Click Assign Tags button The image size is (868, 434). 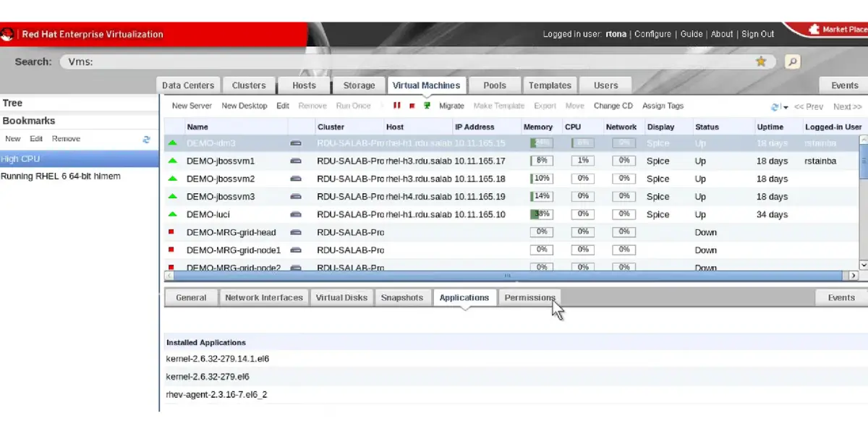coord(663,106)
